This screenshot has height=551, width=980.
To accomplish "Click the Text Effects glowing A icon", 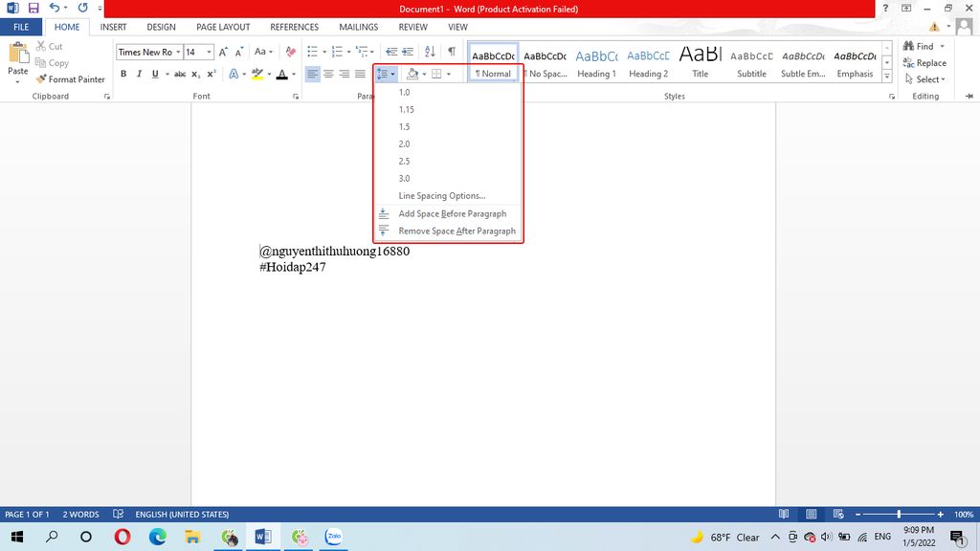I will click(x=234, y=74).
